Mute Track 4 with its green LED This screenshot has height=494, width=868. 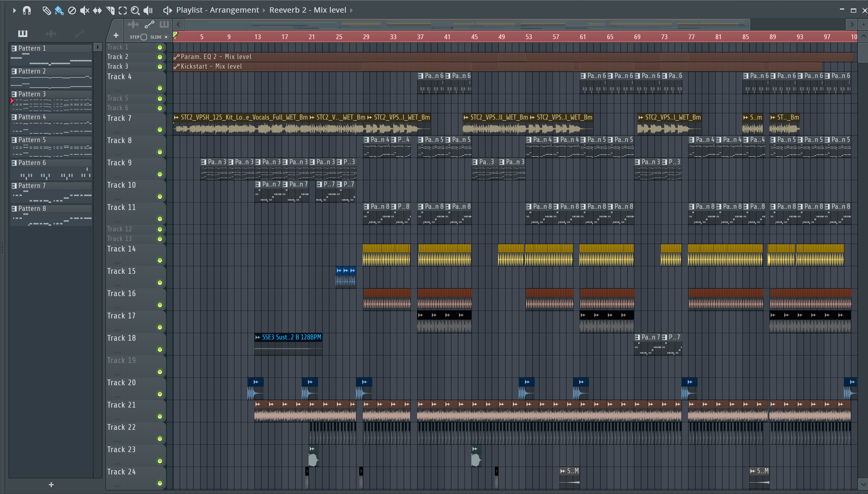point(159,88)
